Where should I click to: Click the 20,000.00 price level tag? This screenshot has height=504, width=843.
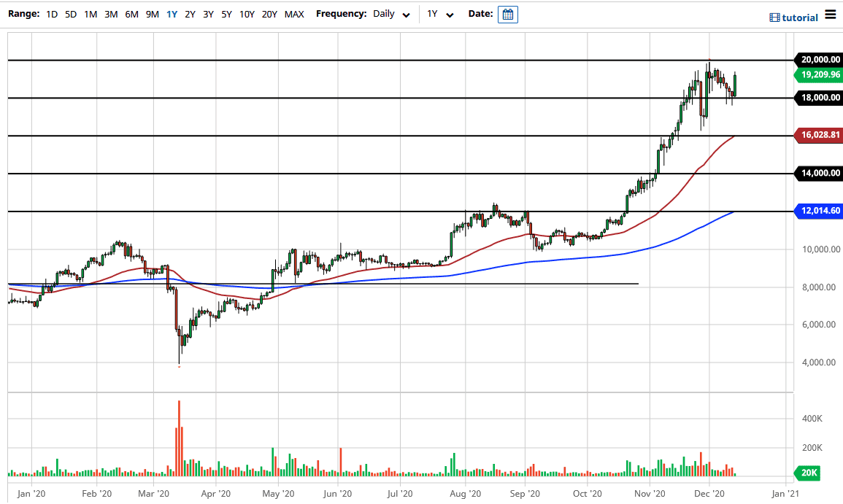pyautogui.click(x=817, y=60)
